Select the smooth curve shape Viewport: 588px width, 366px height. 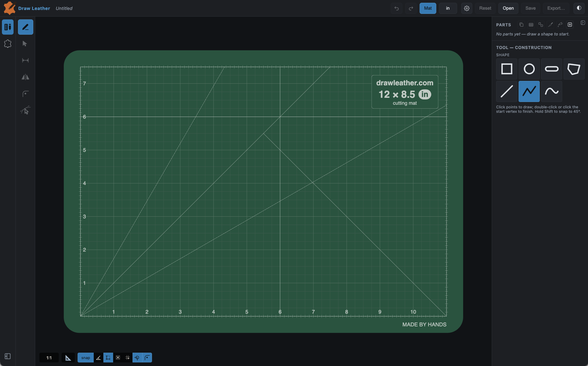coord(552,91)
